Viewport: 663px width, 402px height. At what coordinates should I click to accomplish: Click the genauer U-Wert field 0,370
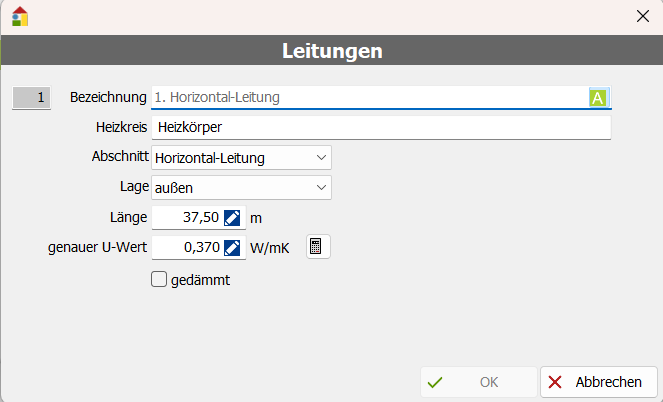tap(187, 247)
